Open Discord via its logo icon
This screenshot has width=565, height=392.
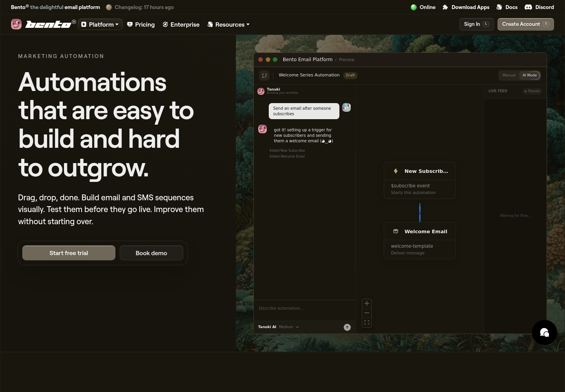pyautogui.click(x=528, y=7)
